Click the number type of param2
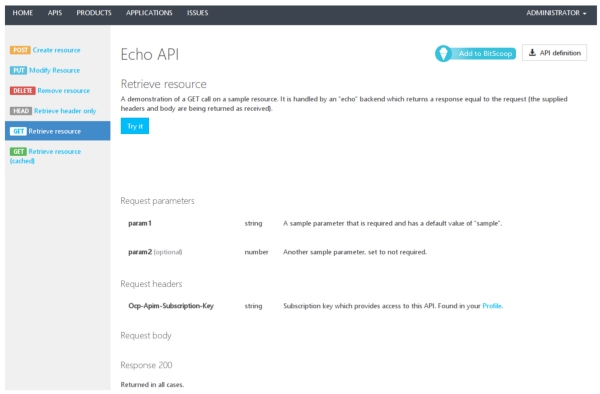 click(x=256, y=252)
